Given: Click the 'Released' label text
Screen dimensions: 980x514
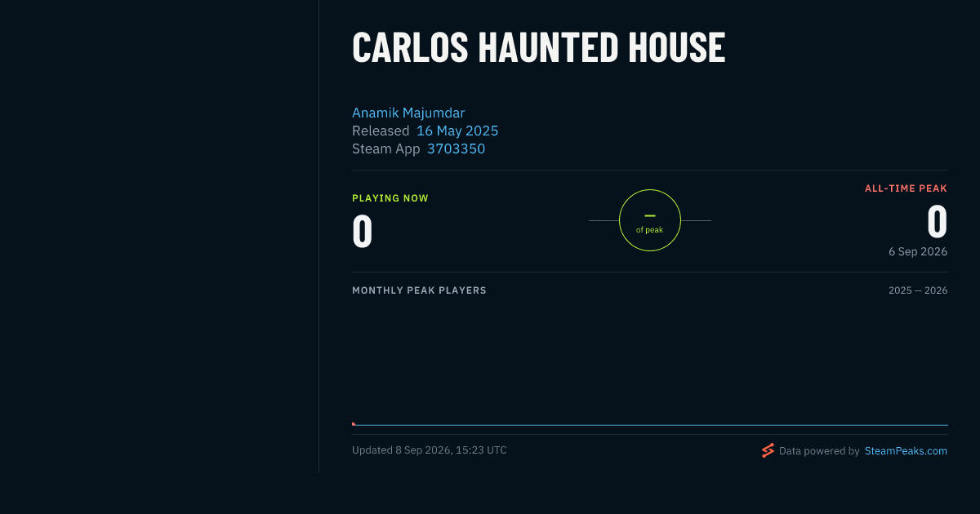Looking at the screenshot, I should 381,131.
